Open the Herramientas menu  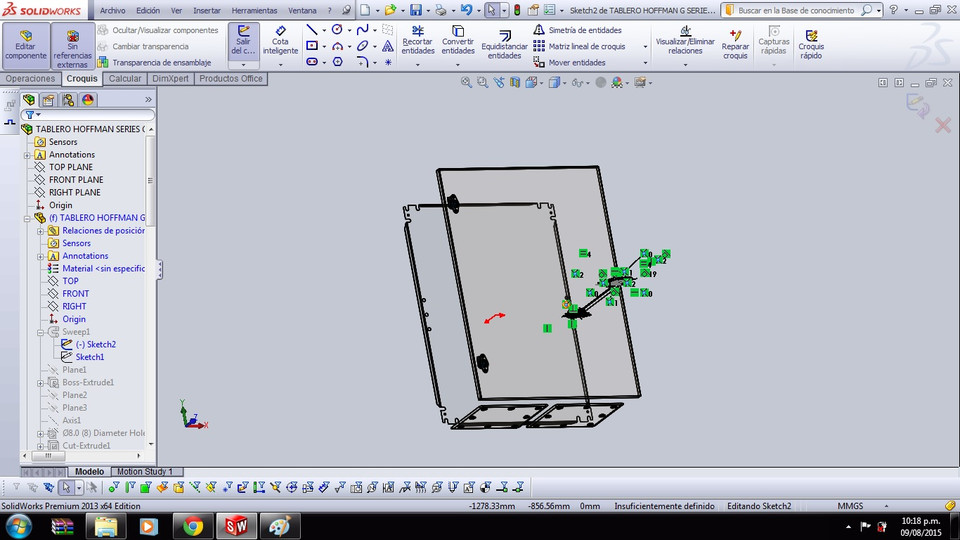click(x=254, y=10)
